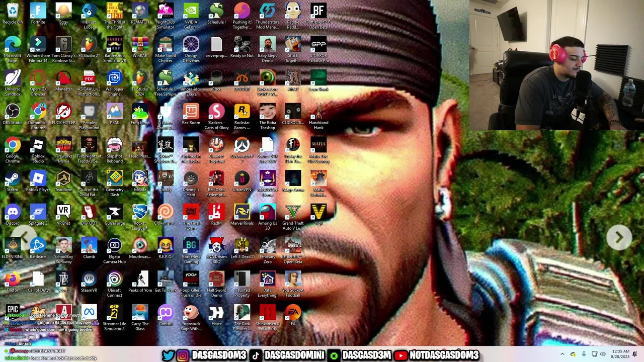Open the PEAK game shortcut

pyautogui.click(x=114, y=114)
